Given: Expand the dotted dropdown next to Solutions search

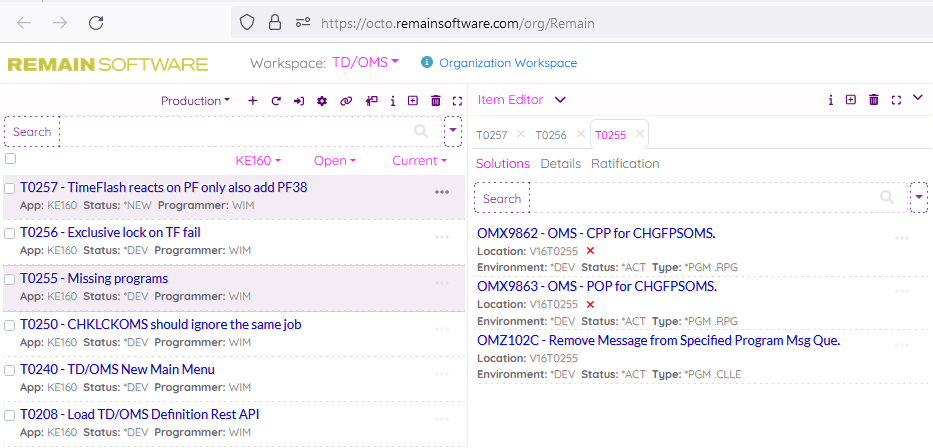Looking at the screenshot, I should (x=919, y=198).
